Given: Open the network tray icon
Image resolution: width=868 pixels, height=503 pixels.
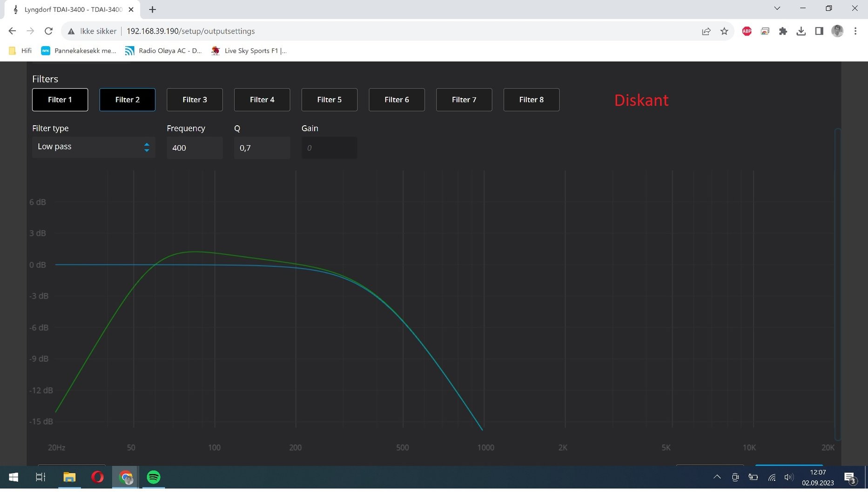Looking at the screenshot, I should pyautogui.click(x=772, y=477).
